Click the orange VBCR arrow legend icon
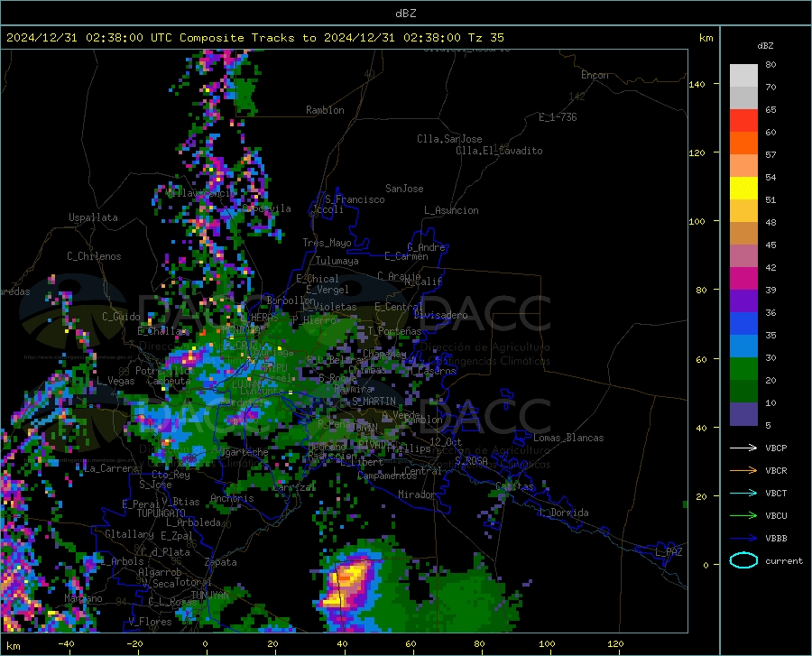This screenshot has height=656, width=812. coord(743,471)
